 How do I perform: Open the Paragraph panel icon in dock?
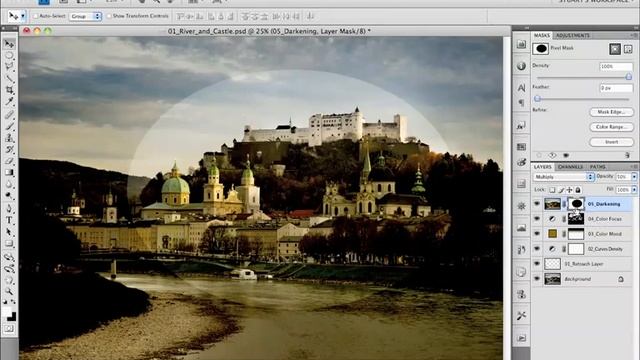coord(521,102)
